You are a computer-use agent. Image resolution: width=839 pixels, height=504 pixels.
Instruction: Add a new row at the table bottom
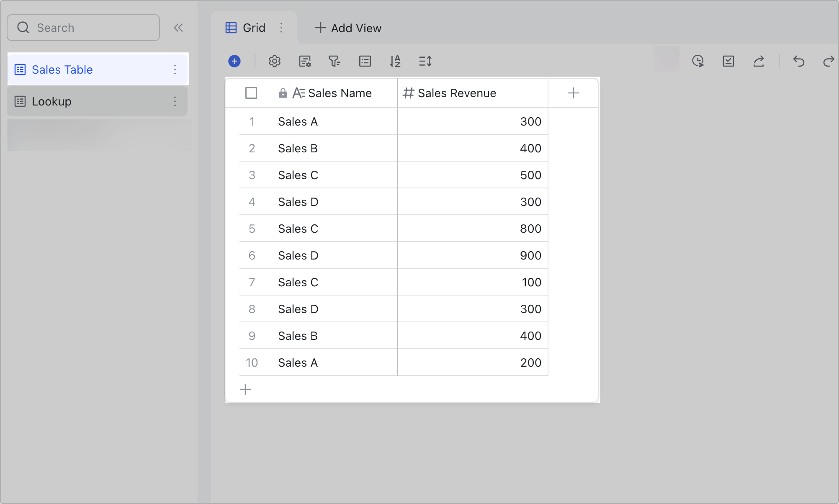pyautogui.click(x=245, y=389)
